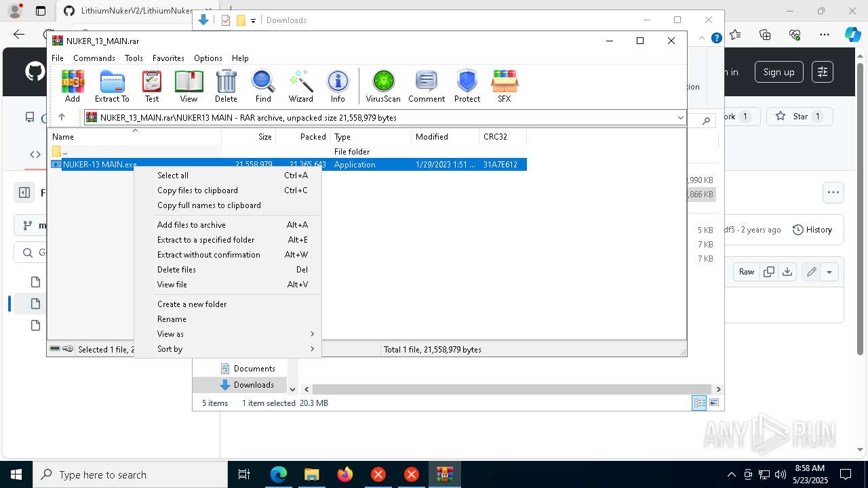Sort by the Size column header
Screen dimensions: 868x488
248,137
